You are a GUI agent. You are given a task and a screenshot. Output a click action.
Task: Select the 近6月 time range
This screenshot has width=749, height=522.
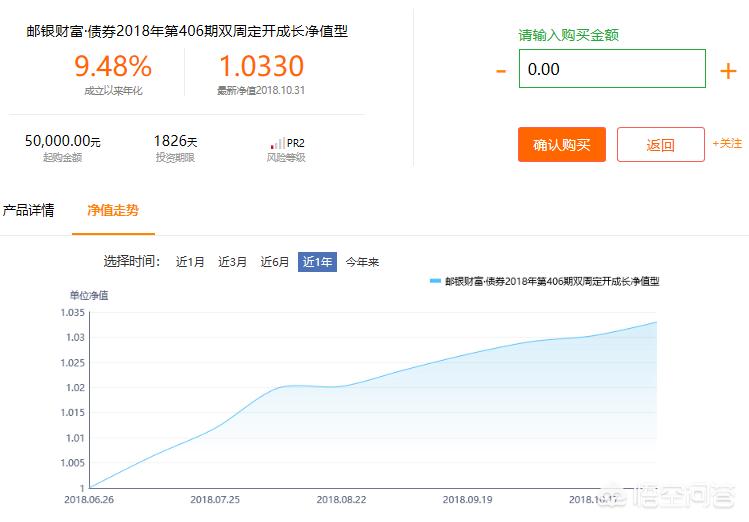(x=275, y=262)
